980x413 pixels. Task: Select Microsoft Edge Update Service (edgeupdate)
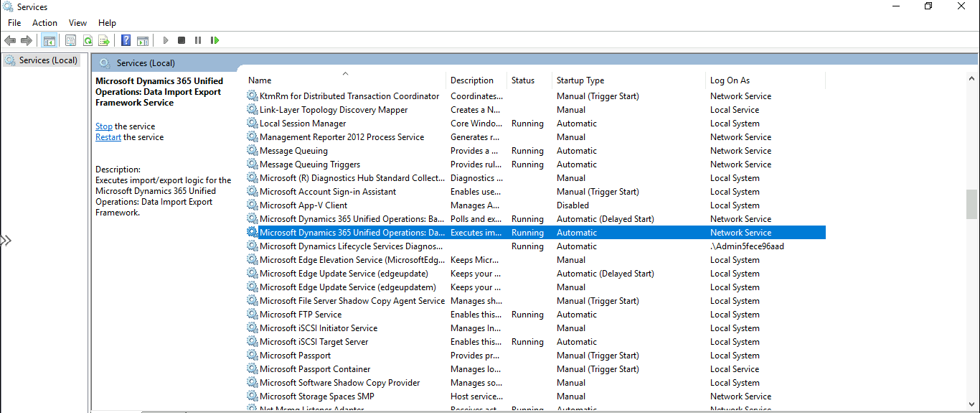coord(344,274)
